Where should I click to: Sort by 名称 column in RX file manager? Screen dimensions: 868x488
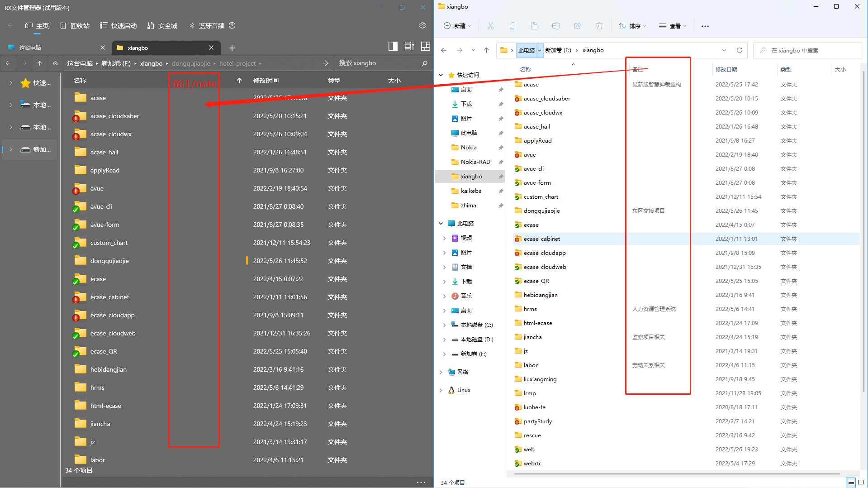point(80,81)
